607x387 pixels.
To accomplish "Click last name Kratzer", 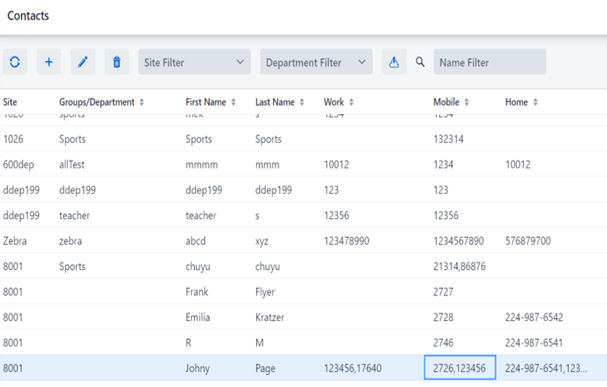I will (269, 317).
